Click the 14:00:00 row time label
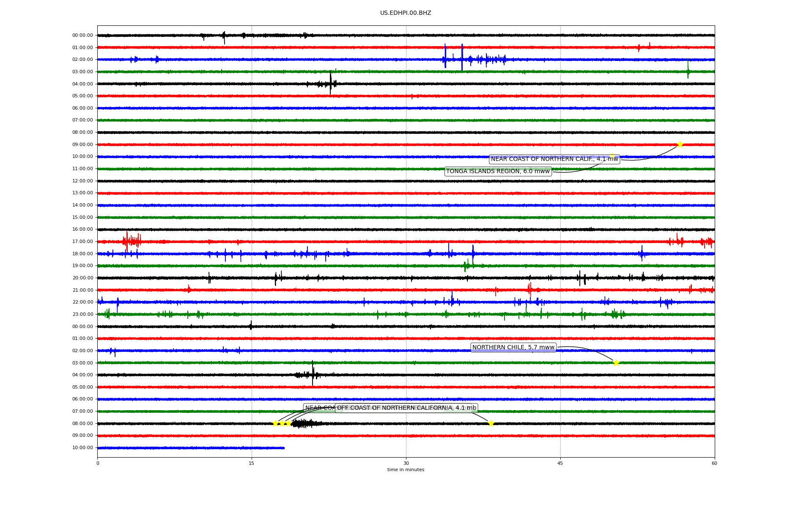Screen dimensions: 812x508 tap(82, 205)
